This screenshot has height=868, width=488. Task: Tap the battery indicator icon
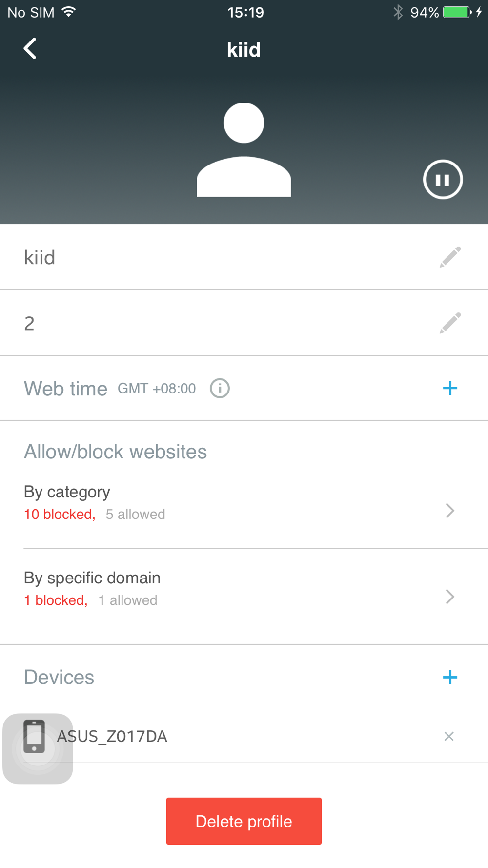[x=457, y=12]
